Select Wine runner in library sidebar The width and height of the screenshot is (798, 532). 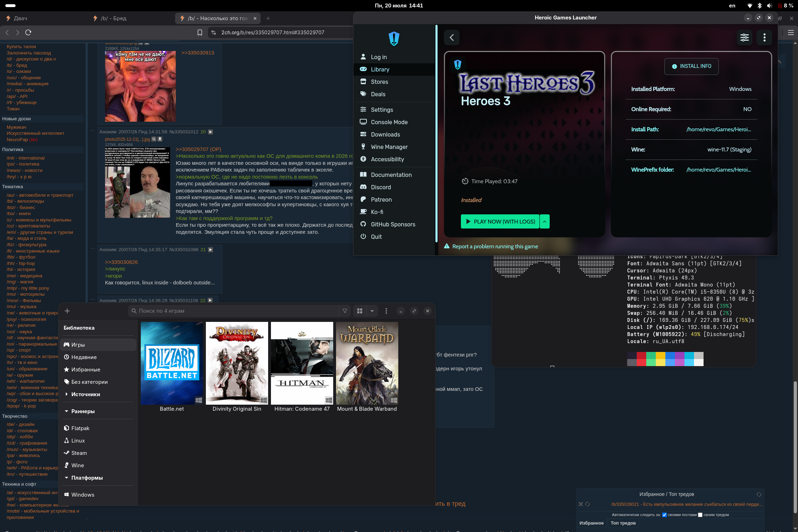[x=98, y=465]
